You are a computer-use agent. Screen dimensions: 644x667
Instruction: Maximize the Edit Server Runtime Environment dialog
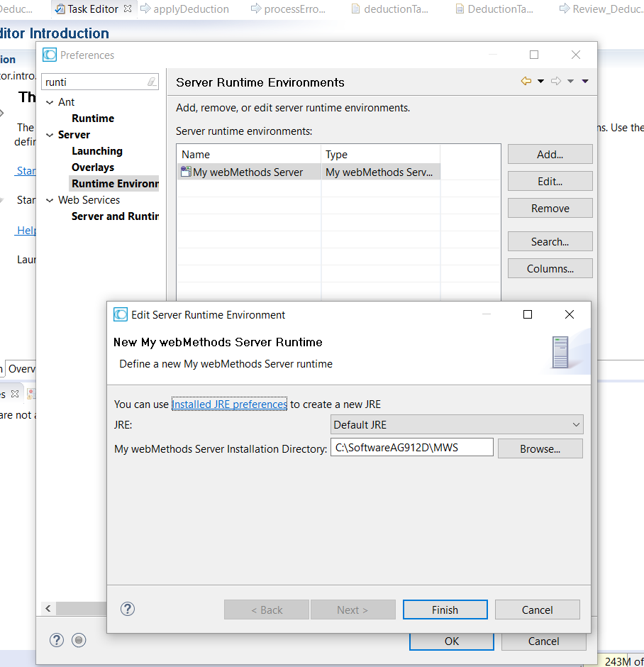[528, 314]
